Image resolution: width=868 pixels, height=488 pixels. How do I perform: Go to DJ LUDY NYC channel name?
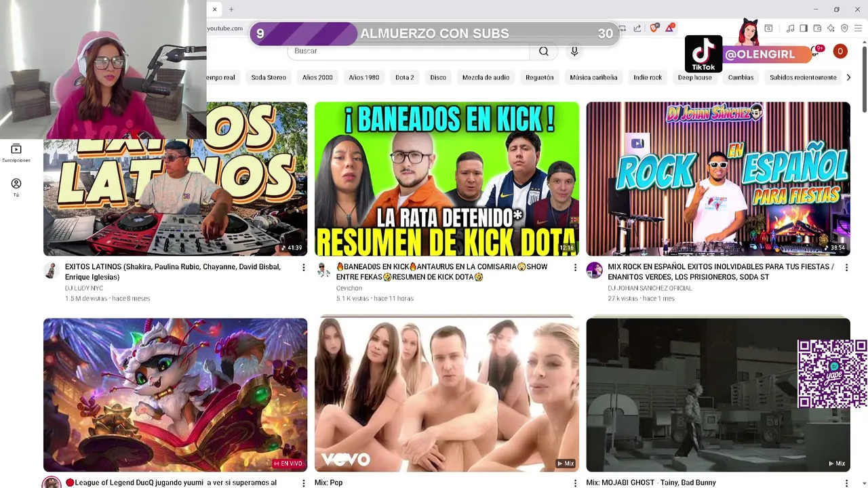[84, 288]
